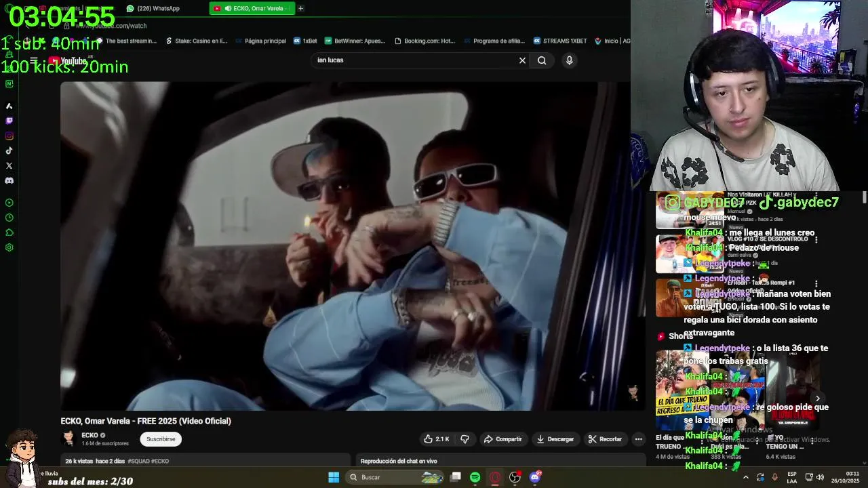Click the Compartir button

pyautogui.click(x=502, y=439)
